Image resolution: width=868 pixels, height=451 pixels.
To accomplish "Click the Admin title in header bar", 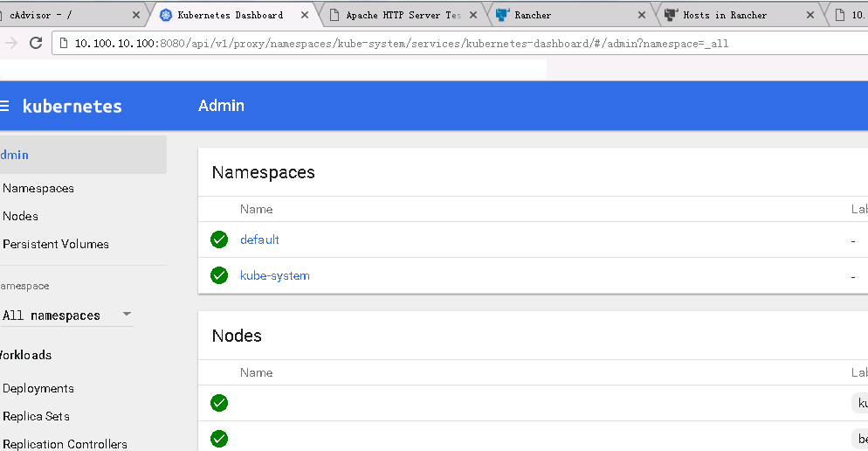I will [222, 105].
